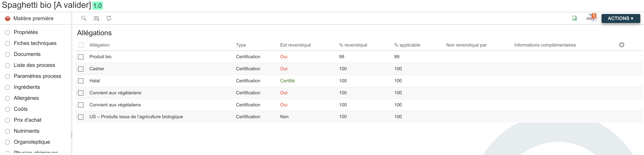Click the drag handle beside Produit bio

point(77,57)
